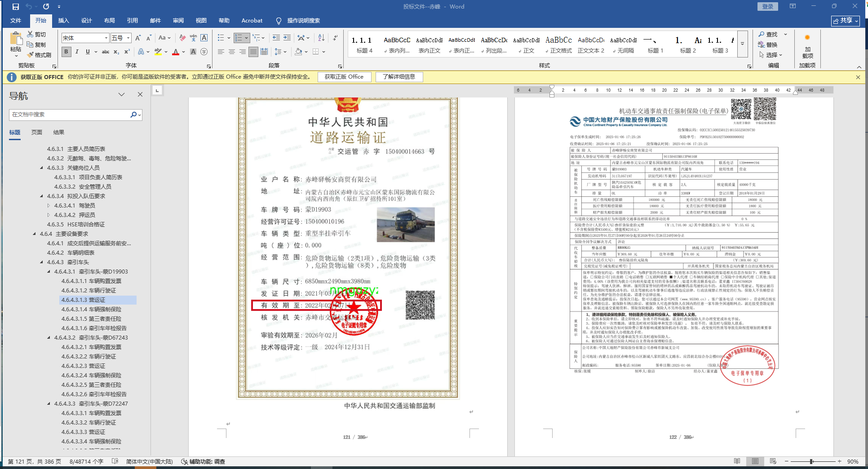The width and height of the screenshot is (868, 469).
Task: Click the 登录 sign-in button
Action: pyautogui.click(x=768, y=6)
